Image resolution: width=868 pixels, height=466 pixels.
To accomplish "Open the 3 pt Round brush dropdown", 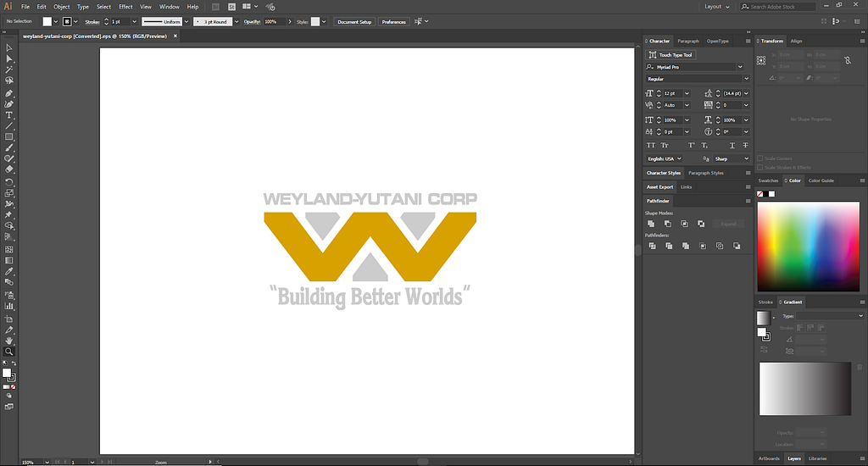I will 236,21.
